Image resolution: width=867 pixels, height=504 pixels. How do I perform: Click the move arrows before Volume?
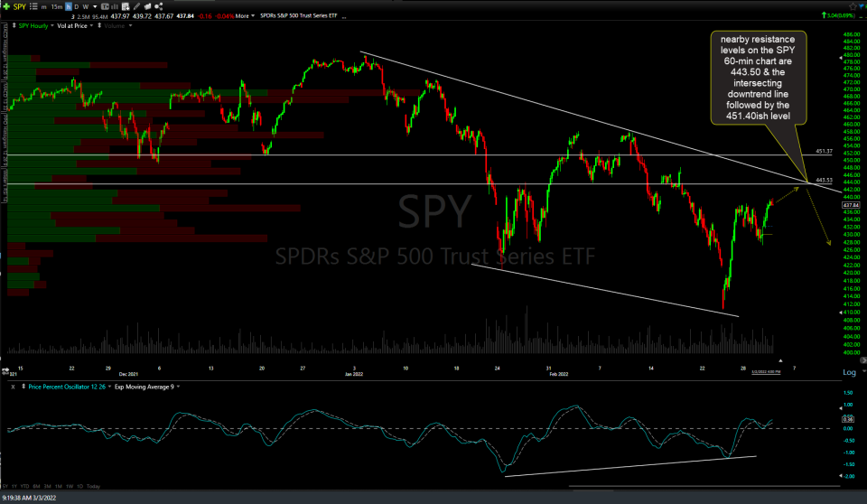(x=99, y=25)
